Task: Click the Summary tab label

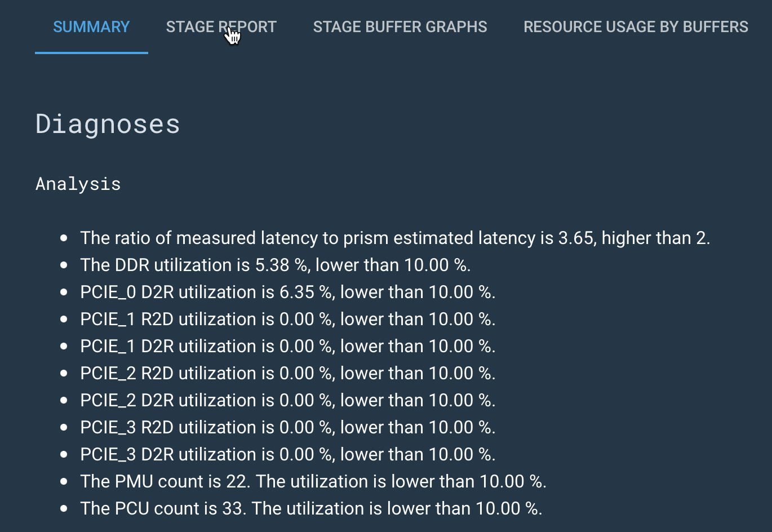Action: click(91, 27)
